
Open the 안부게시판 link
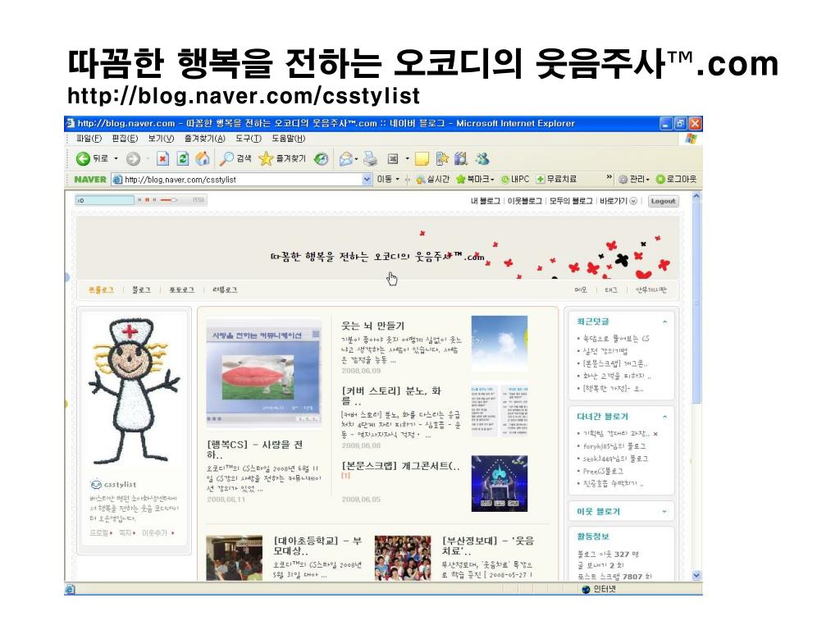click(x=651, y=290)
